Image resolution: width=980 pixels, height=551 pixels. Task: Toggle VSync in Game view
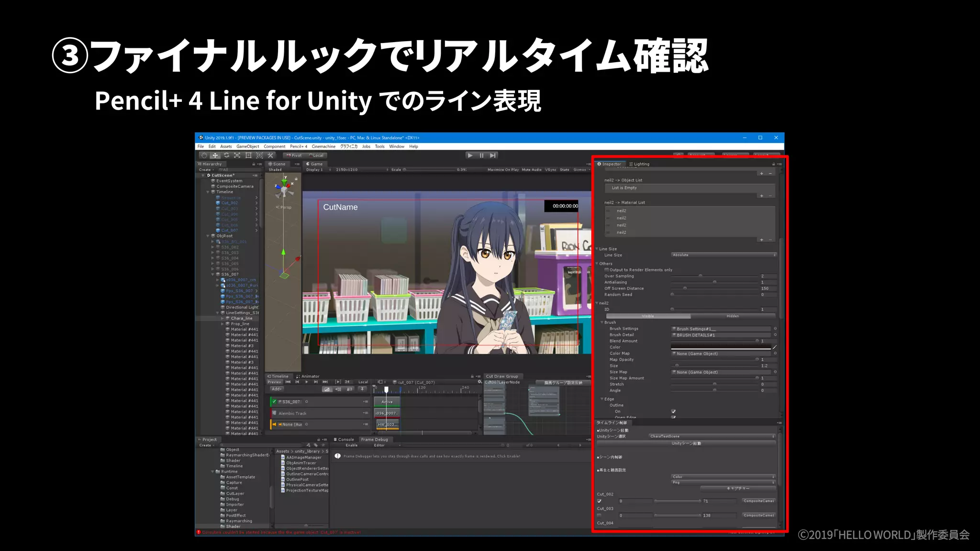pos(551,170)
